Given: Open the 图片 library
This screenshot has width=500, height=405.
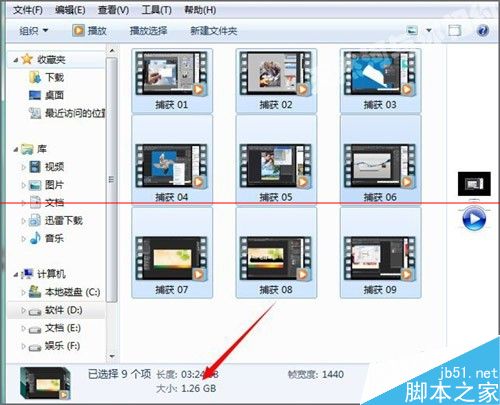Looking at the screenshot, I should coord(47,185).
